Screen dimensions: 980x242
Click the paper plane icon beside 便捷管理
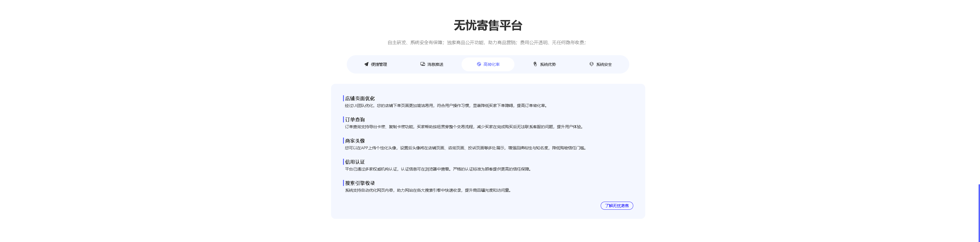pos(366,64)
